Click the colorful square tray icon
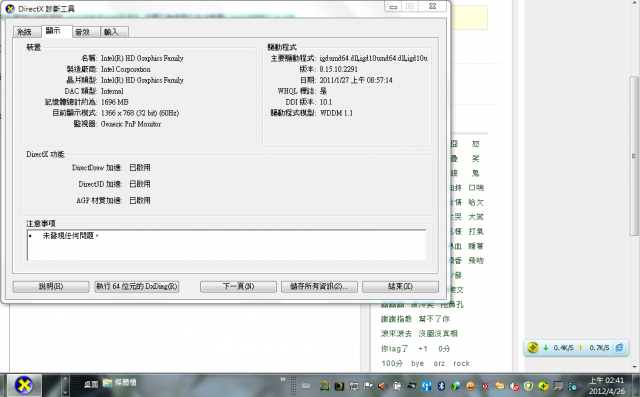This screenshot has width=640, height=397. [324, 386]
